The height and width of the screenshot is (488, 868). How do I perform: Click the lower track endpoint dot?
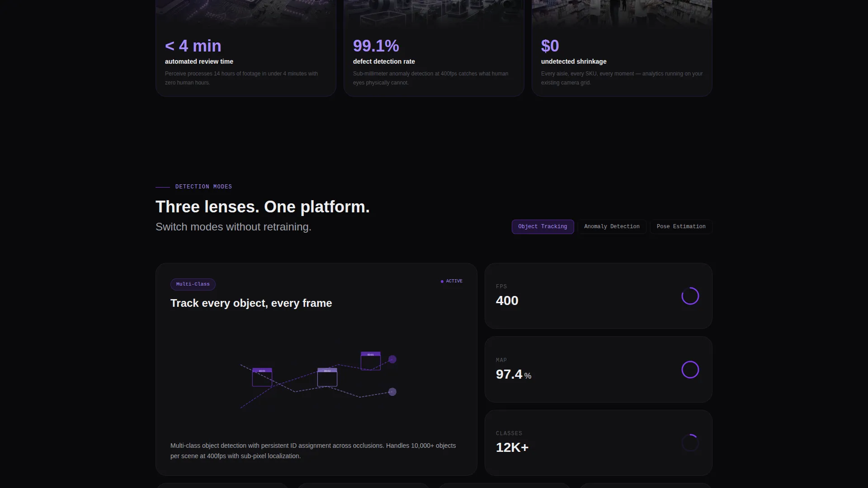pyautogui.click(x=392, y=392)
